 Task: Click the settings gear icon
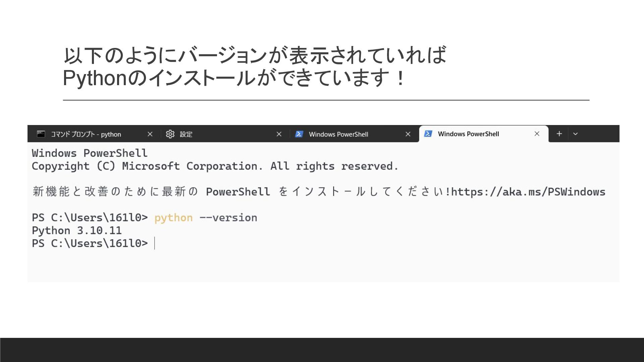[170, 134]
